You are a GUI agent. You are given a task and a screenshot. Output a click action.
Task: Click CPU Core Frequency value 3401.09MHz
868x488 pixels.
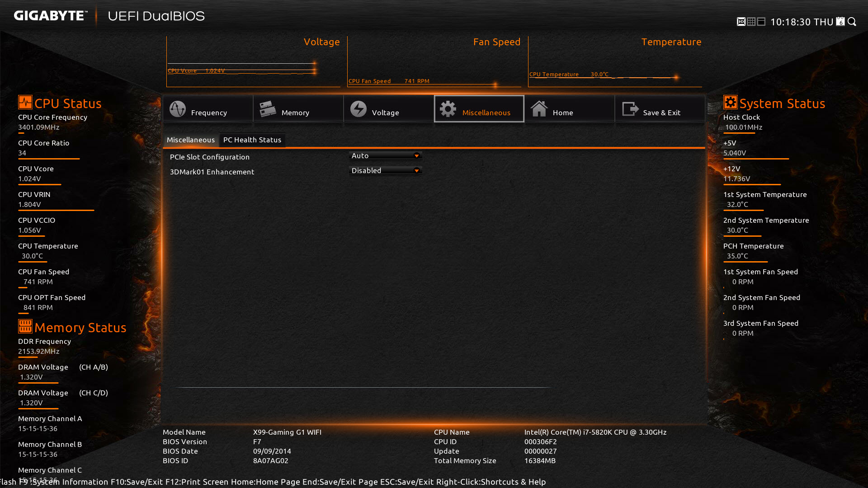click(39, 127)
